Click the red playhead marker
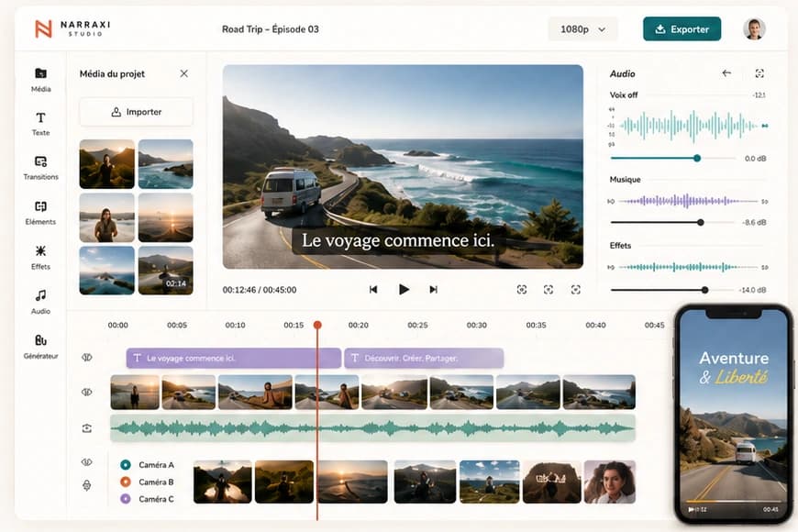This screenshot has height=532, width=798. [317, 325]
